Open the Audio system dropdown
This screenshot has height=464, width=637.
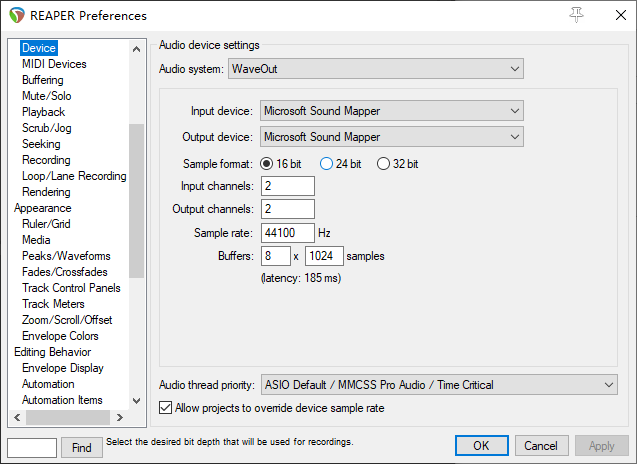click(x=376, y=69)
